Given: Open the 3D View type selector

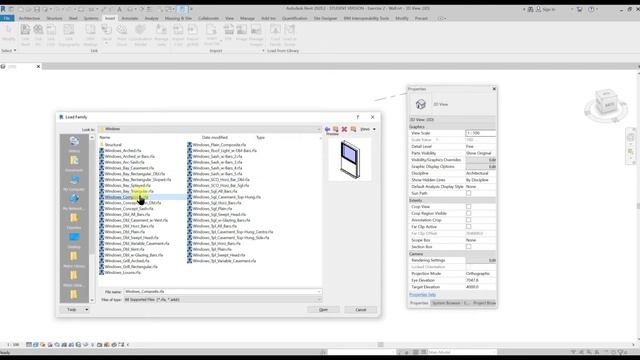Looking at the screenshot, I should (x=452, y=104).
